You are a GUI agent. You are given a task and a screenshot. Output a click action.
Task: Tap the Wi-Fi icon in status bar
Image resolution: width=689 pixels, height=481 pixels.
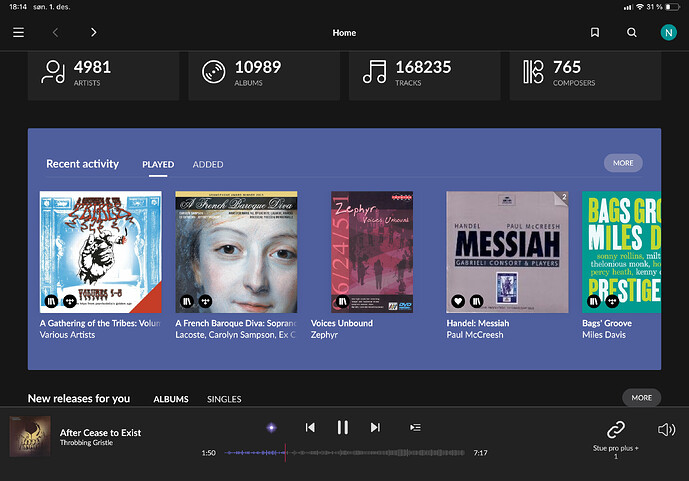tap(640, 7)
